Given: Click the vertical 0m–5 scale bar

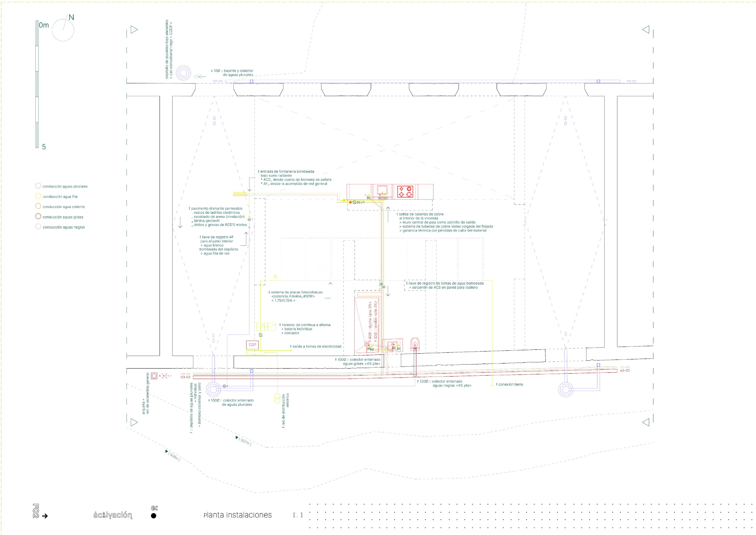Looking at the screenshot, I should click(37, 84).
